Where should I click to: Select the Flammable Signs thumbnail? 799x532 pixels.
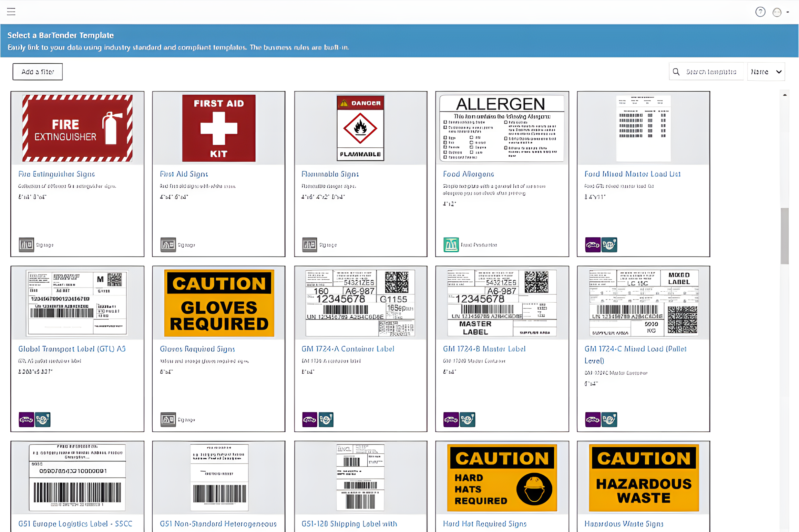coord(360,128)
